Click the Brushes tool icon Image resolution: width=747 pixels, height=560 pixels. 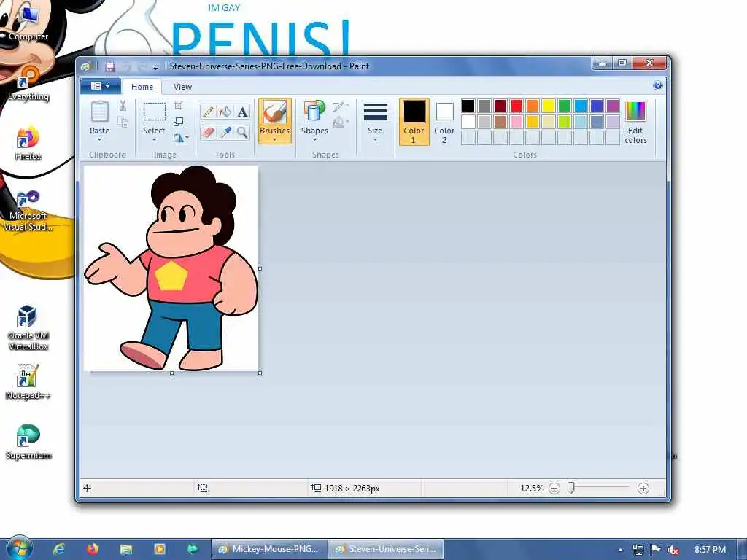click(x=275, y=112)
